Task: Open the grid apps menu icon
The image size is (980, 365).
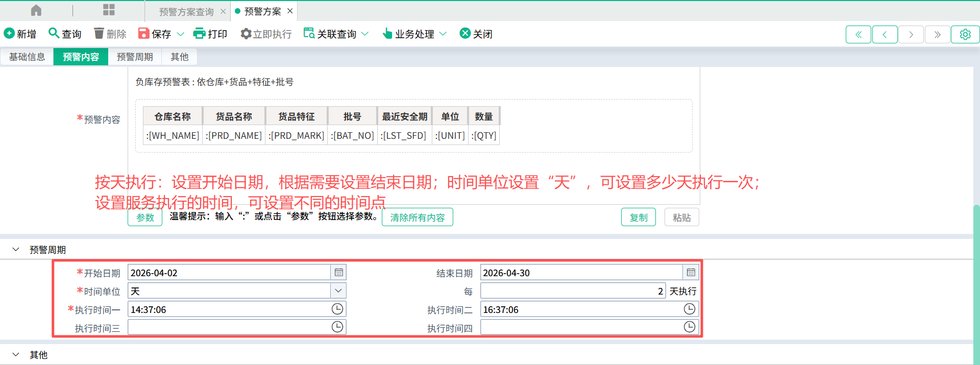Action: (x=109, y=10)
